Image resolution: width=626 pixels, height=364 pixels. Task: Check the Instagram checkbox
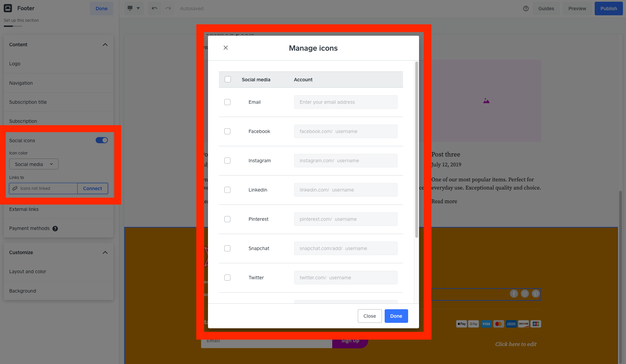coord(227,161)
